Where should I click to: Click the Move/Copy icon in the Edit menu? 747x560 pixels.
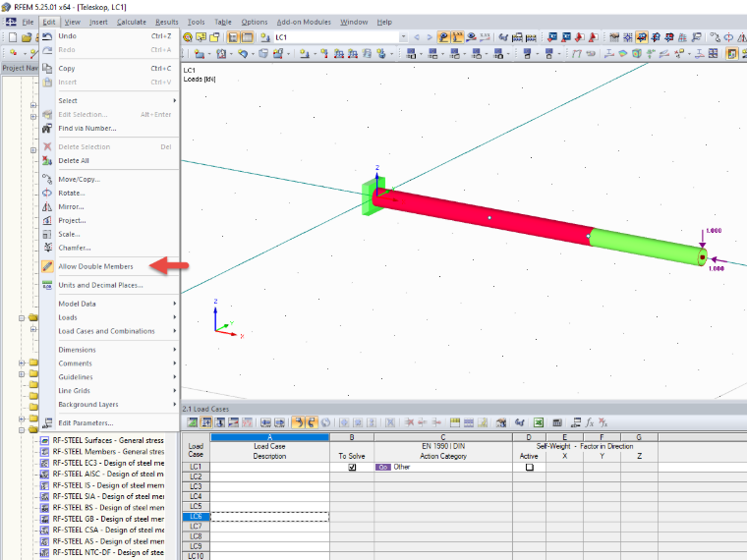tap(47, 180)
